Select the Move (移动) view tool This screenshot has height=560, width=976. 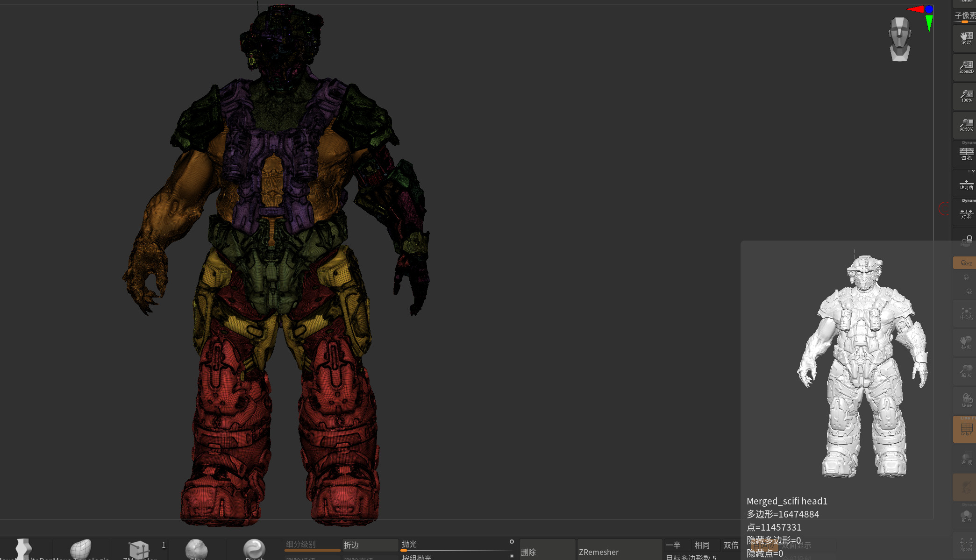pyautogui.click(x=965, y=342)
